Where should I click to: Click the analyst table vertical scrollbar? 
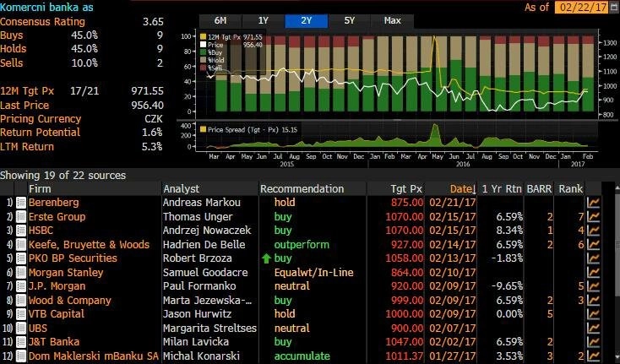(616, 243)
